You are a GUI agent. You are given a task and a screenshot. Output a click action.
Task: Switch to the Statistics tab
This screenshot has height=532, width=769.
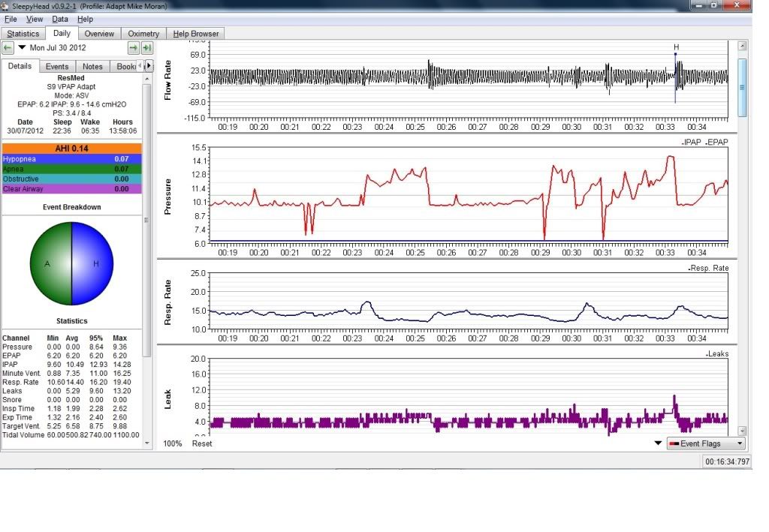click(x=23, y=34)
